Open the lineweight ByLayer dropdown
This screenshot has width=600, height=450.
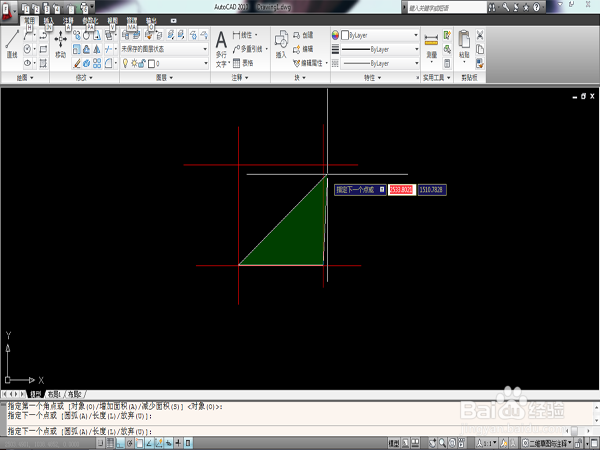380,49
